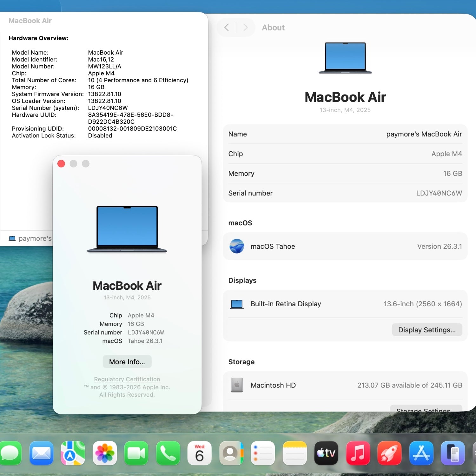Click the Version 26.3.1 text
The width and height of the screenshot is (476, 476).
[440, 247]
